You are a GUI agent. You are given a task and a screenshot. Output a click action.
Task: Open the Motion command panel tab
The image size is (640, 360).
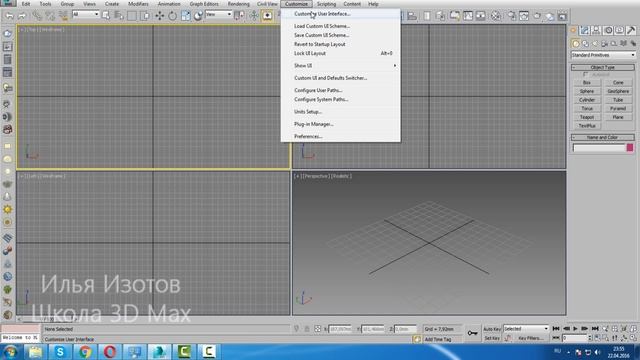click(608, 30)
